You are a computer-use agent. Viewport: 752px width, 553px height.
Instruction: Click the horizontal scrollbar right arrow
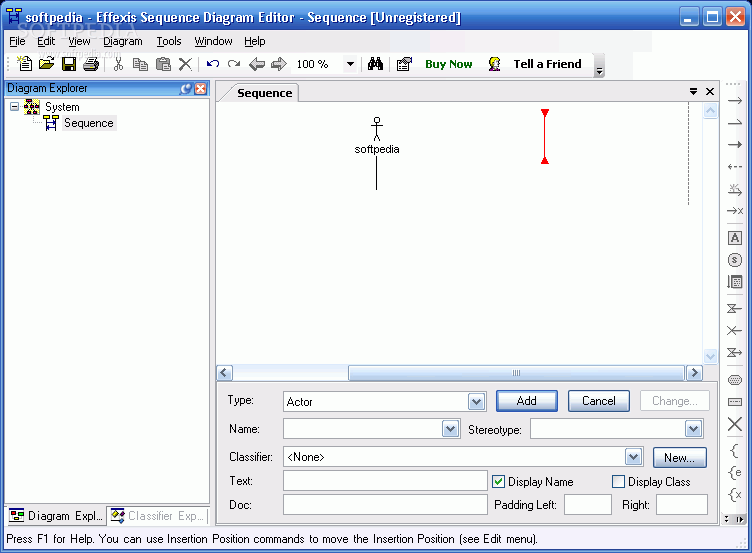point(694,373)
